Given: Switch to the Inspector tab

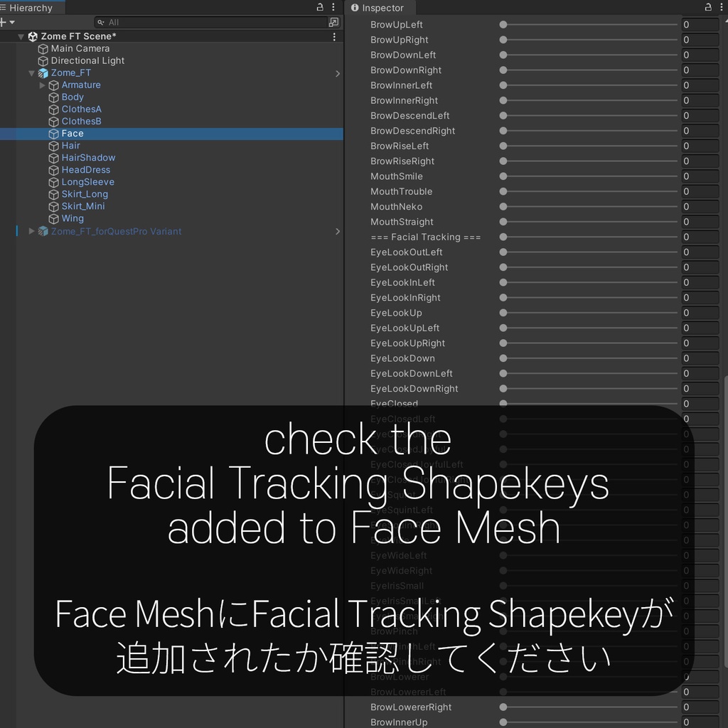Looking at the screenshot, I should 378,8.
